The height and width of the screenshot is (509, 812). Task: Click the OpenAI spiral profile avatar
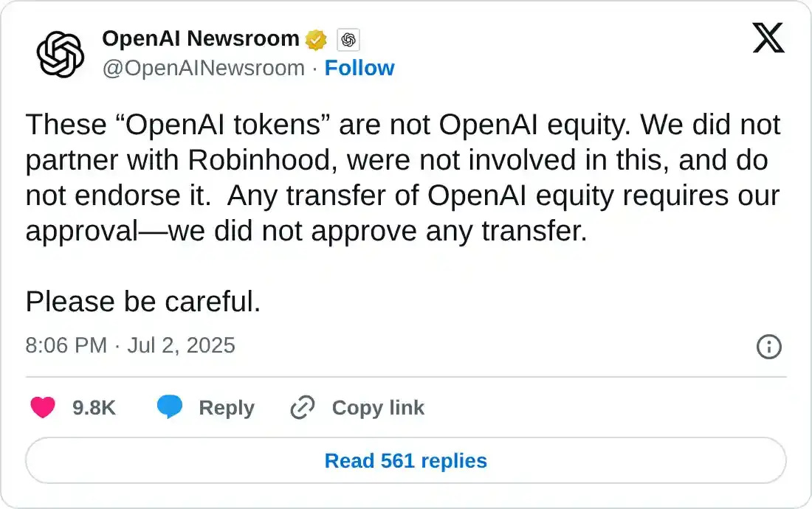(61, 52)
